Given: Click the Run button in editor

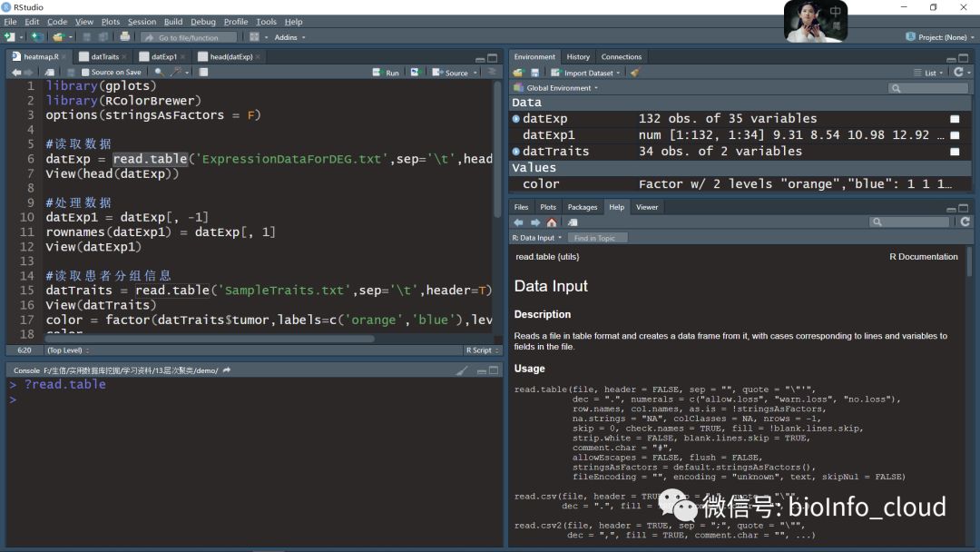Looking at the screenshot, I should pos(387,74).
